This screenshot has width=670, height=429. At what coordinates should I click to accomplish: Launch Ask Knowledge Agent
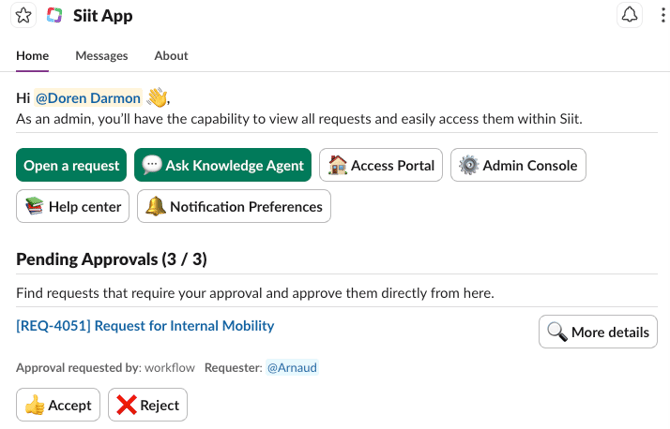tap(222, 166)
